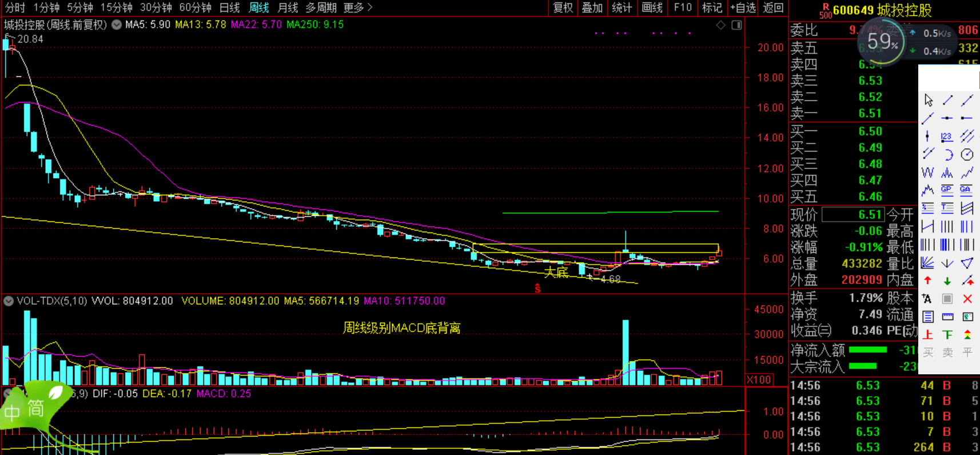Click the 净流入额 green bar
The image size is (980, 455).
tap(867, 350)
